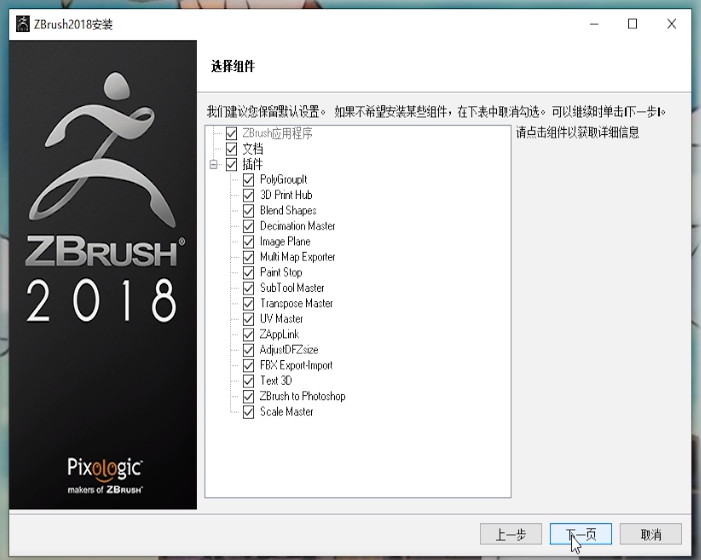Select the Multi Map Exporter label
Viewport: 701px width, 560px height.
[297, 257]
